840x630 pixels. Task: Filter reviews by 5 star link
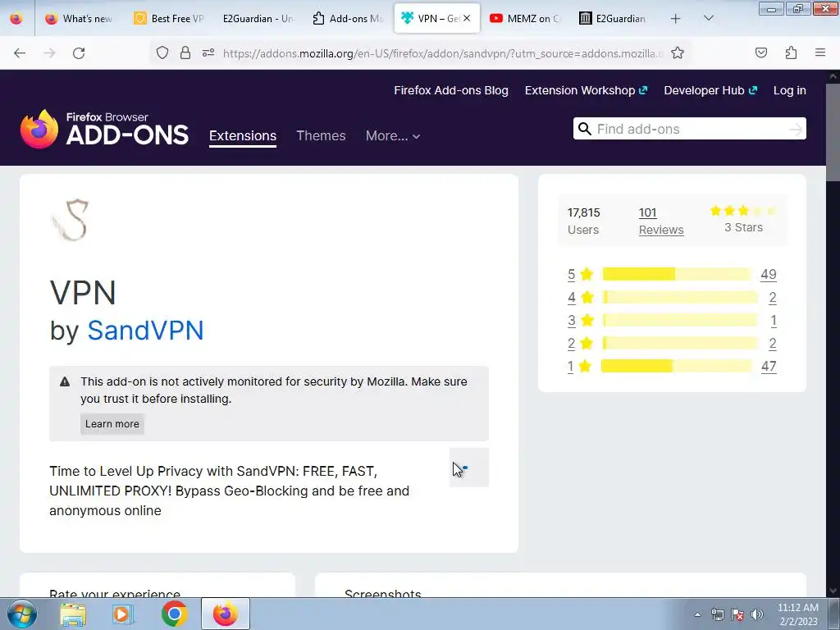pos(580,274)
